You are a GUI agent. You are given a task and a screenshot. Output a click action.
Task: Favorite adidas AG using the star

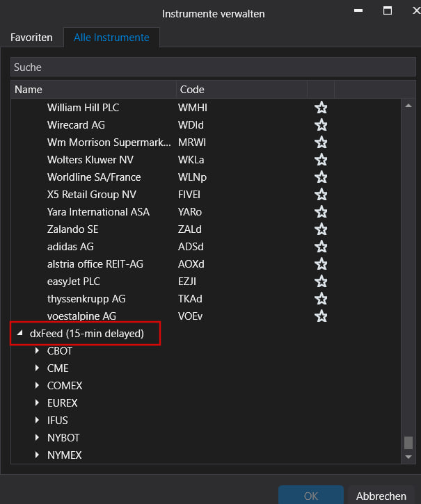click(x=321, y=247)
